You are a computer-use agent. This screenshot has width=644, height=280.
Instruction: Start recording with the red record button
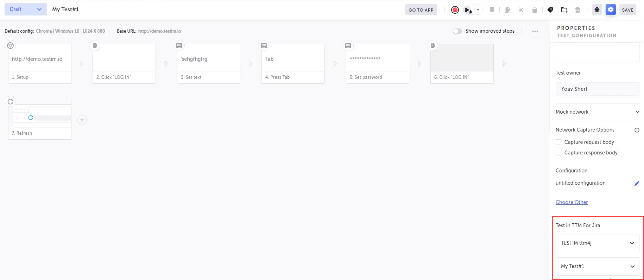(x=455, y=10)
